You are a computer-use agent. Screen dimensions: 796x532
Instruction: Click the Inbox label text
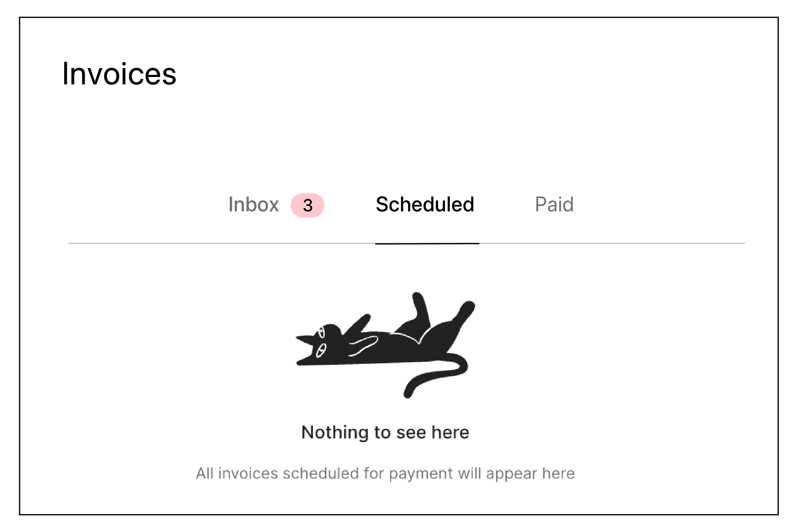(x=253, y=204)
